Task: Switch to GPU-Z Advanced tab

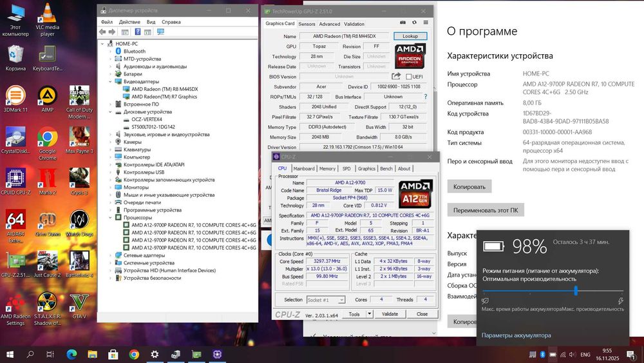Action: tap(329, 24)
